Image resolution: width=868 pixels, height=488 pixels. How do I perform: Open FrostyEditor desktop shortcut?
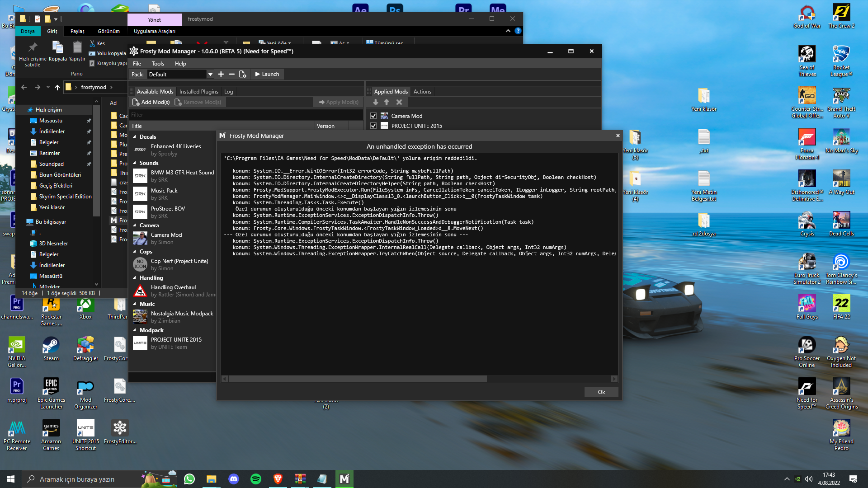pyautogui.click(x=120, y=432)
